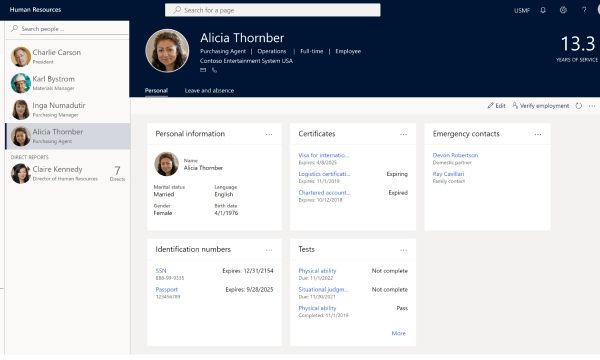Click the email envelope icon under Alicia's name

coord(203,70)
